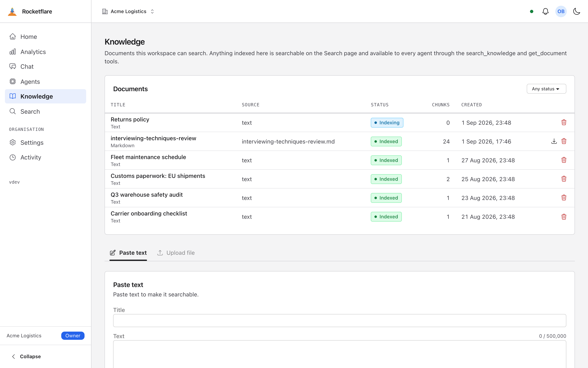
Task: Click the Indexed badge for Carrier onboarding checklist
Action: point(386,217)
